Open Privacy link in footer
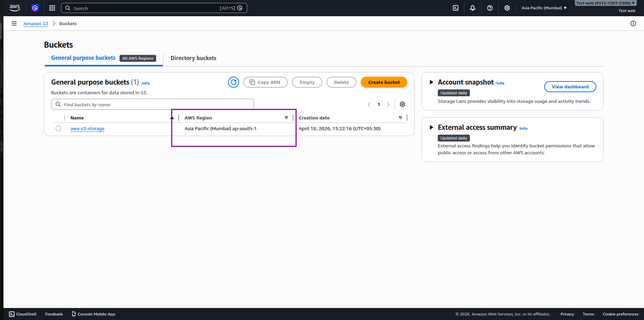644x320 pixels. 567,314
